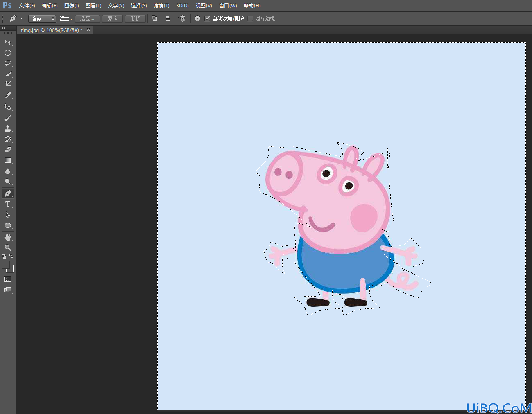Select the Quick Selection tool
Screen dimensions: 532x414
(8, 74)
